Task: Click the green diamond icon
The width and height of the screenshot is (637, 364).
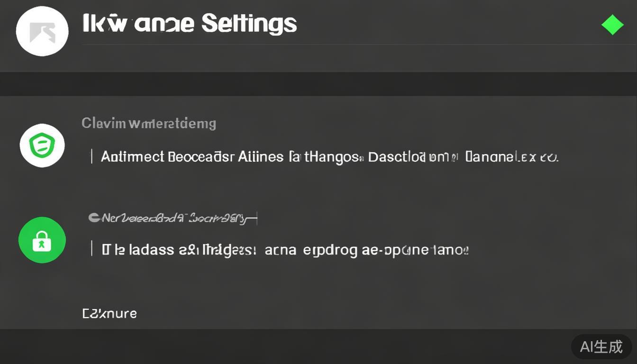Action: (612, 25)
